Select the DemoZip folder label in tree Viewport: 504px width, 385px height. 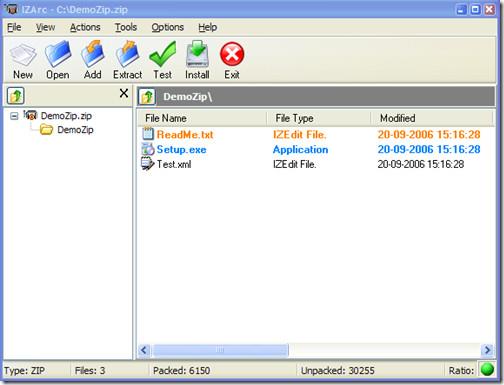click(75, 130)
